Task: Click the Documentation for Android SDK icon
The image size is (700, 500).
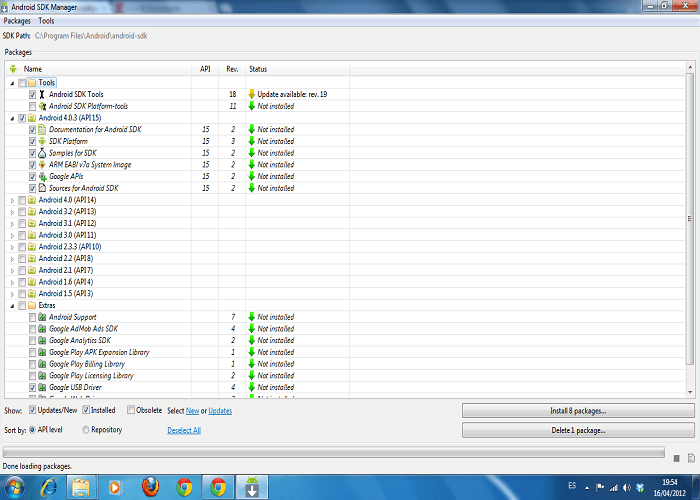Action: pos(42,129)
